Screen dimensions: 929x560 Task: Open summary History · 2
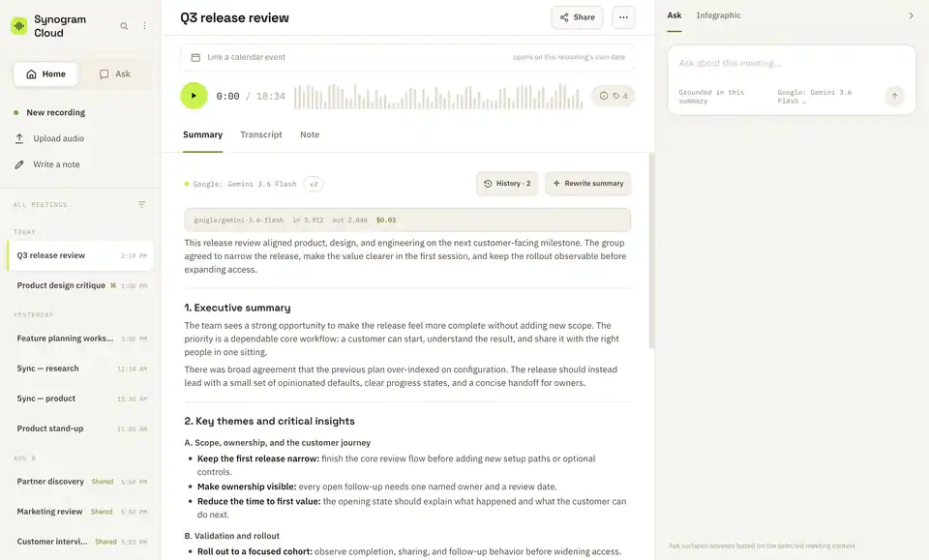507,184
